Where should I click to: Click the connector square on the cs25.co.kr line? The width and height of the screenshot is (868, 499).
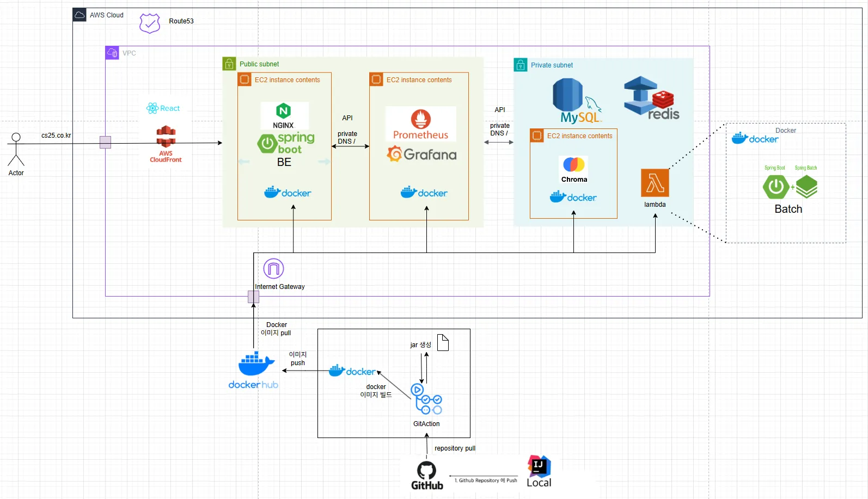coord(105,143)
